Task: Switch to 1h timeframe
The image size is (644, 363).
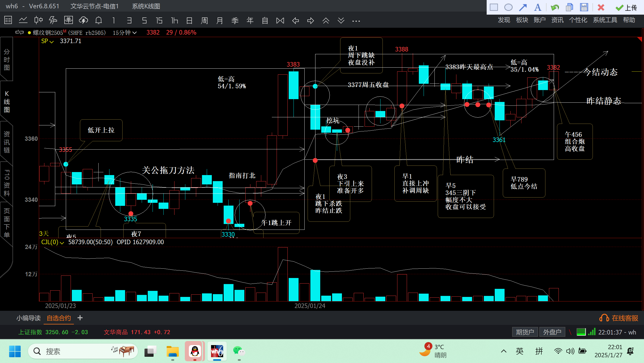Action: 174,20
